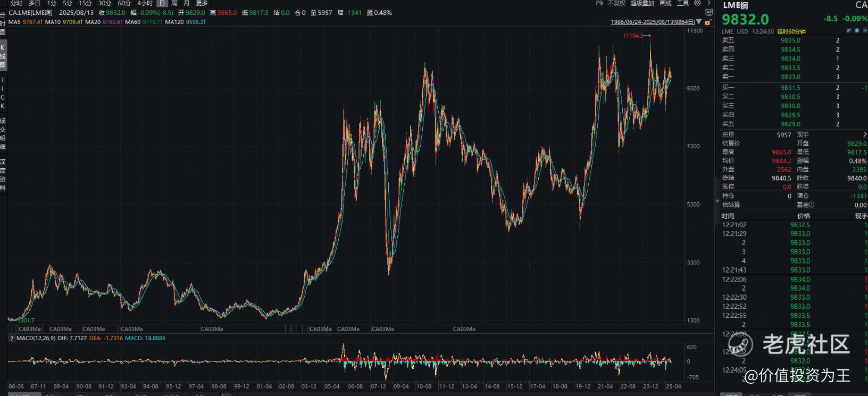Select the 15分 timeframe
This screenshot has width=868, height=396.
point(85,3)
